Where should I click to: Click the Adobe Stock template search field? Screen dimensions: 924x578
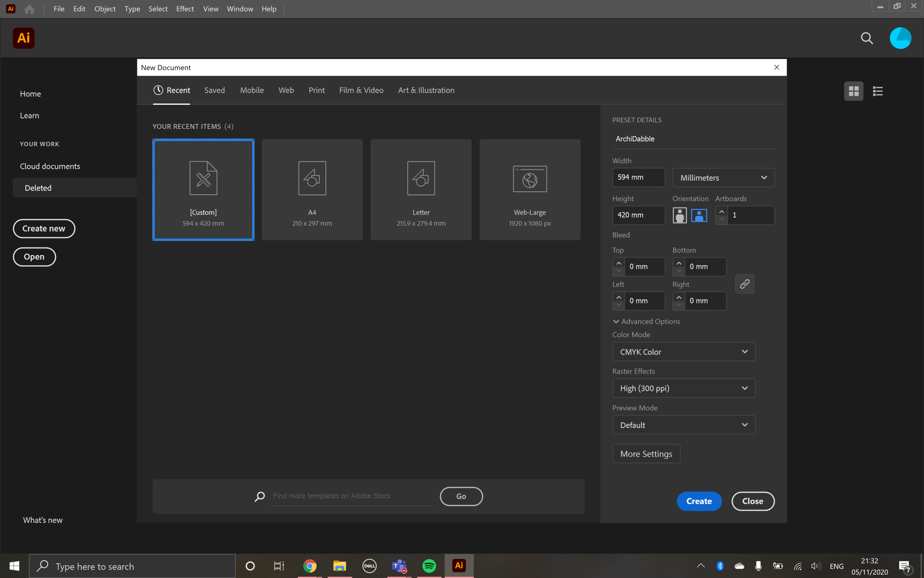[352, 496]
